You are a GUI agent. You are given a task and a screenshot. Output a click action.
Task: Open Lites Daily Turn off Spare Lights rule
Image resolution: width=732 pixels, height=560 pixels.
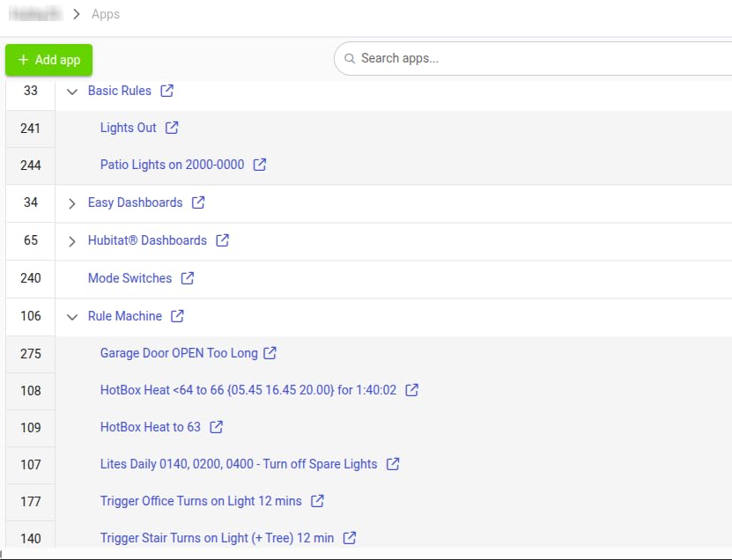(238, 464)
